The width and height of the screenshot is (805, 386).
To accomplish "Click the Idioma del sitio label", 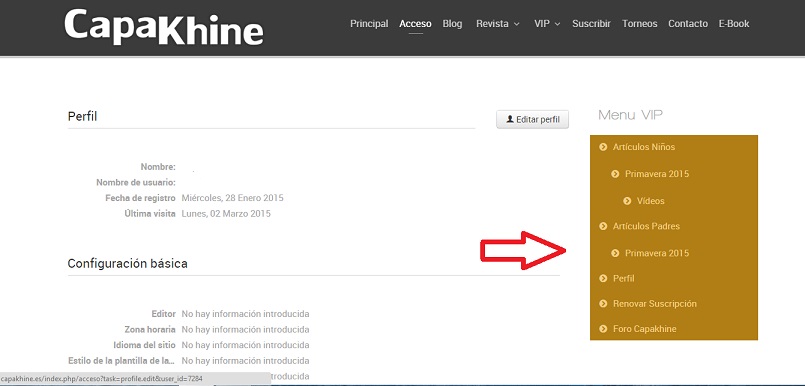I will click(x=144, y=345).
